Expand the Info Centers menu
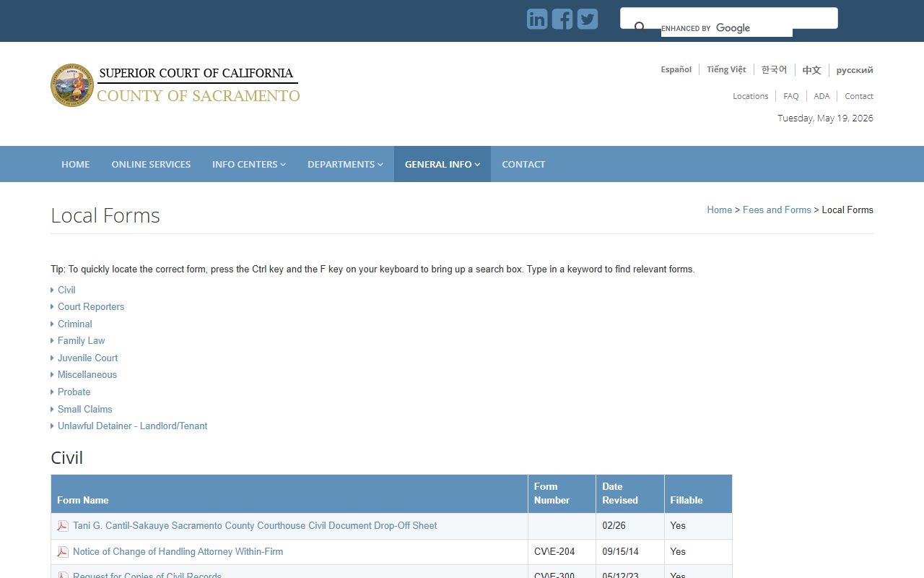The width and height of the screenshot is (924, 578). point(249,164)
